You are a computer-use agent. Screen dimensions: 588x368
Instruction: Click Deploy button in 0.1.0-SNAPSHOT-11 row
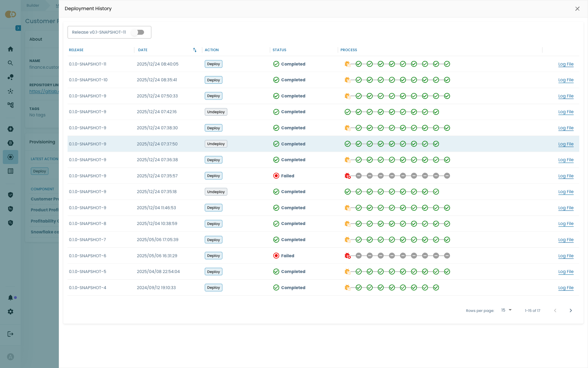213,64
